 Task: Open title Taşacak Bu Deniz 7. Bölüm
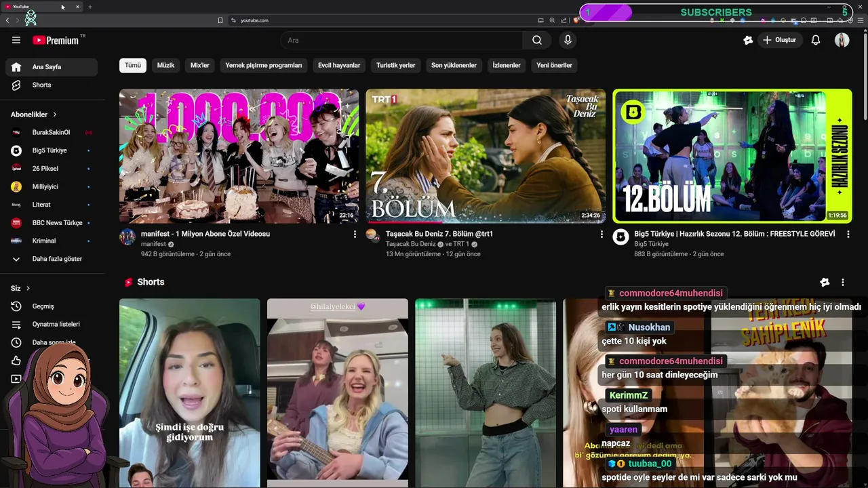[x=439, y=234]
